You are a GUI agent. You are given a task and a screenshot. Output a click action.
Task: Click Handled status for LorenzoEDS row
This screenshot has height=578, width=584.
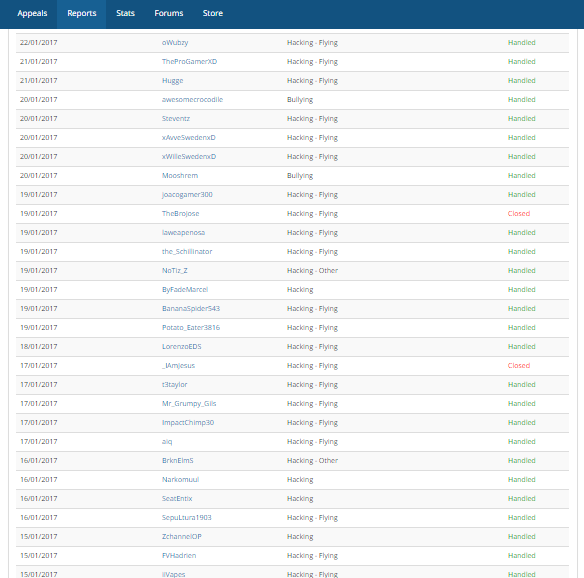tap(521, 346)
